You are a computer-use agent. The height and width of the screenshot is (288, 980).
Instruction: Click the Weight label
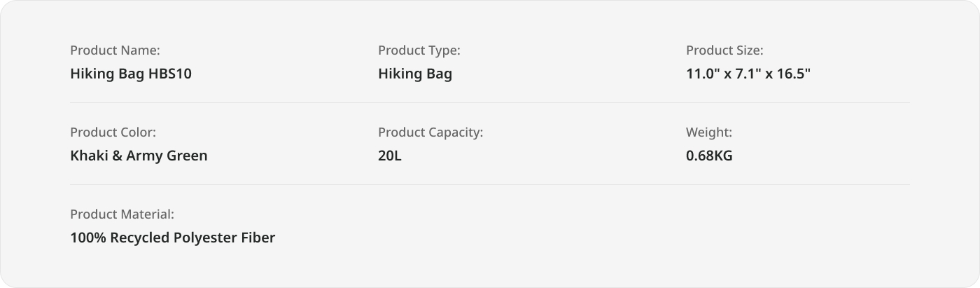point(709,132)
